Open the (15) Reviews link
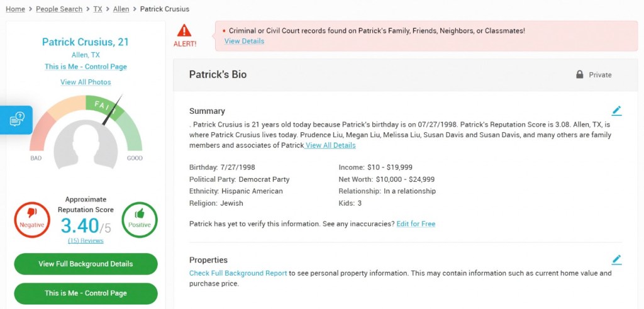644x309 pixels. point(86,240)
